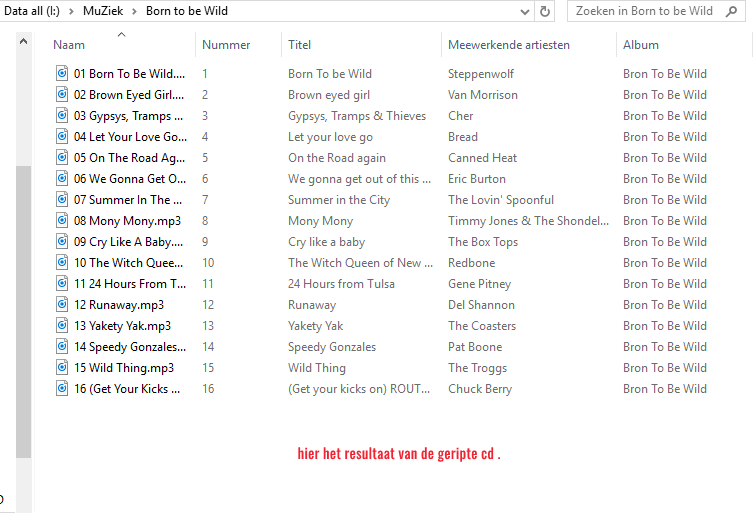Click artist cell Del Shannon
The width and height of the screenshot is (753, 513).
481,305
